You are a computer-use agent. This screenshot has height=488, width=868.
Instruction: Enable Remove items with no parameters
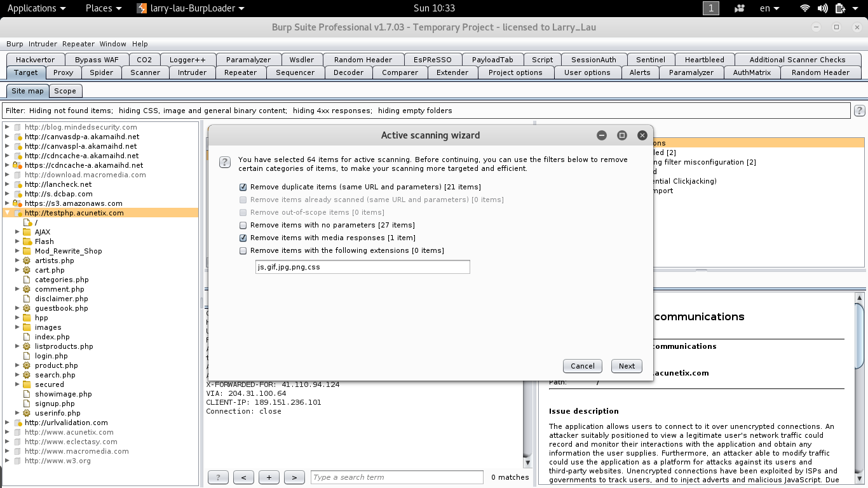(243, 226)
